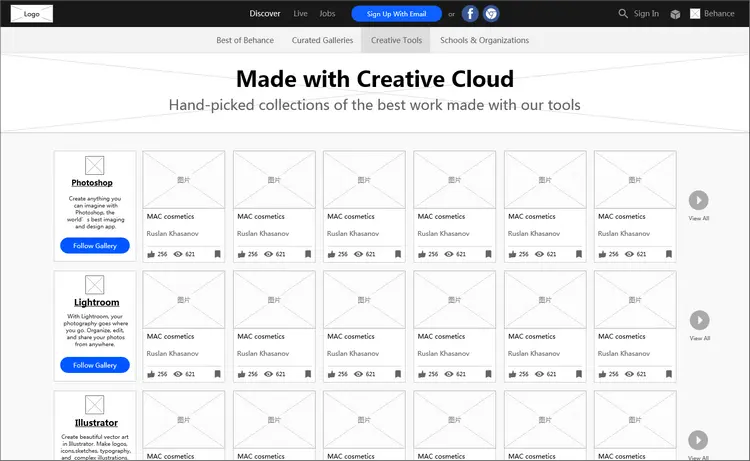Click the Photoshop gallery icon placeholder
Image resolution: width=750 pixels, height=461 pixels.
point(95,165)
